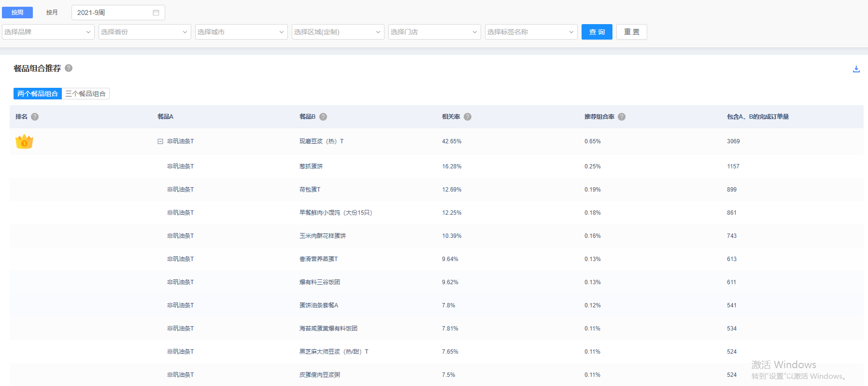Click 香滑营养蒸蛋T cell
The image size is (868, 386).
[x=319, y=259]
